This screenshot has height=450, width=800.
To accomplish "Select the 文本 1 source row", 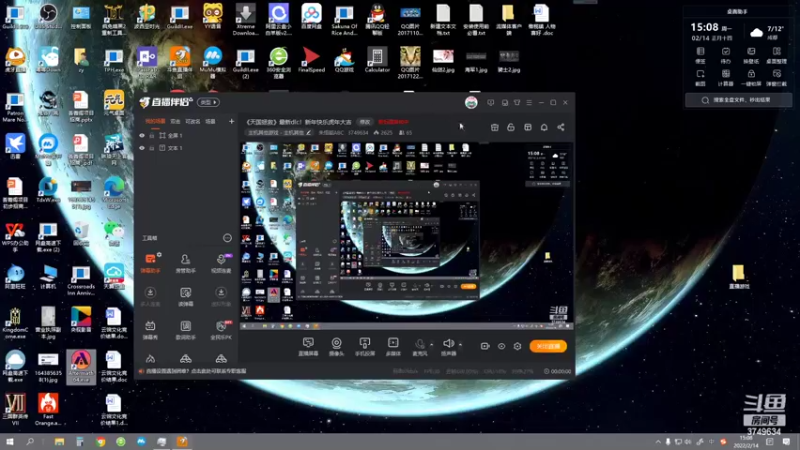I will click(186, 148).
